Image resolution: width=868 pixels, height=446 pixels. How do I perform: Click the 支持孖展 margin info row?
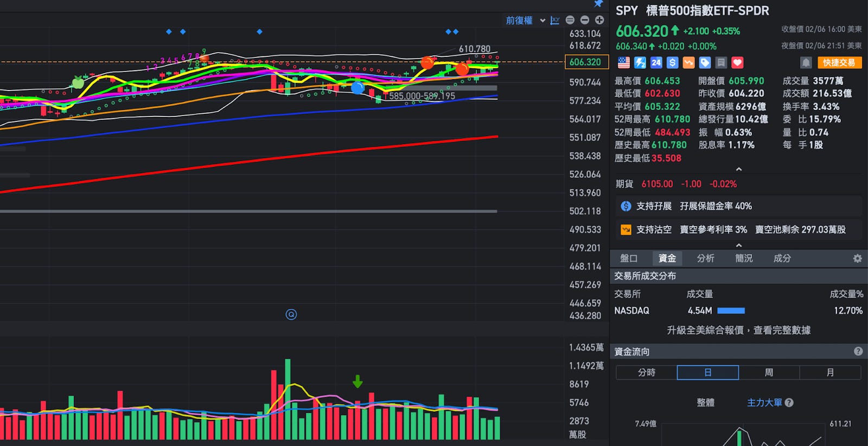tap(738, 206)
